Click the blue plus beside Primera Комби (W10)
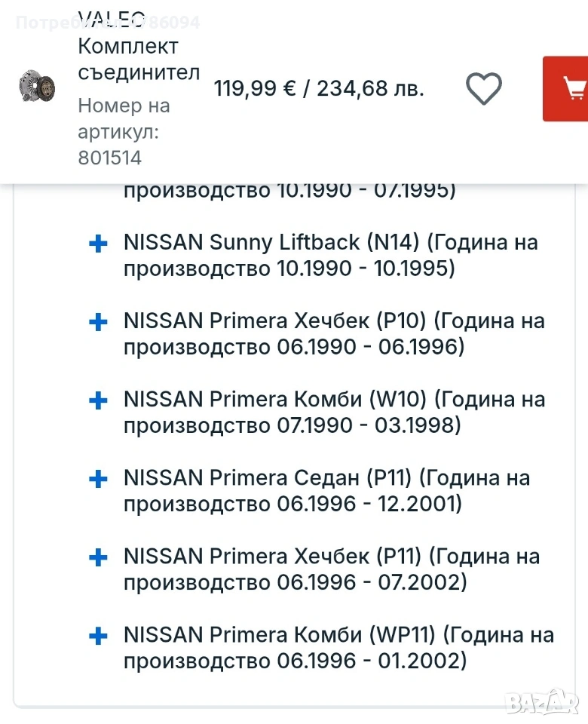This screenshot has height=724, width=588. [98, 400]
